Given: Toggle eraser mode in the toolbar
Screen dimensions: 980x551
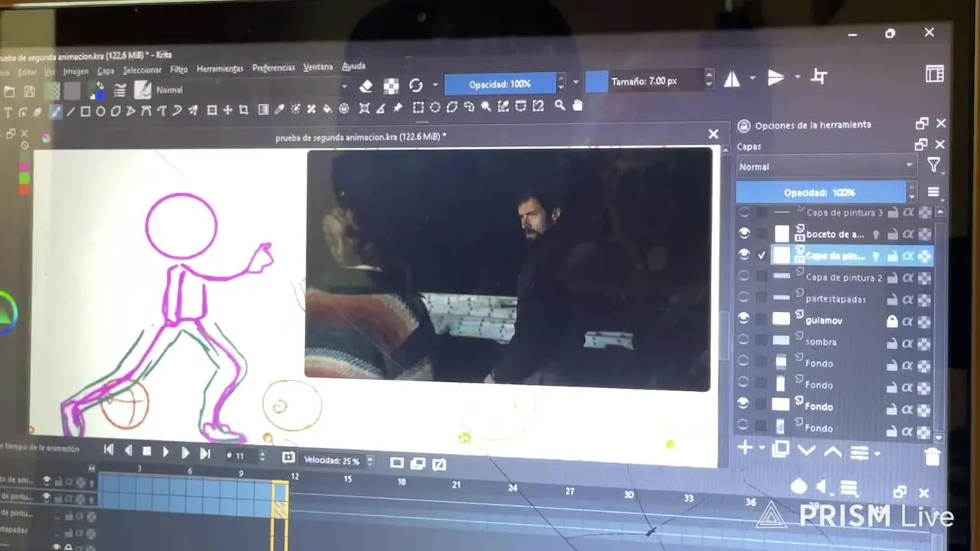Looking at the screenshot, I should (x=366, y=86).
